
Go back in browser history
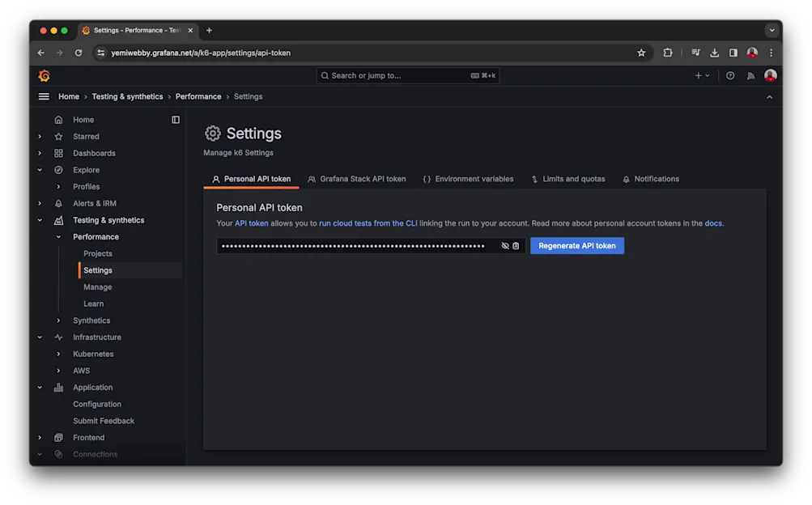pos(41,53)
